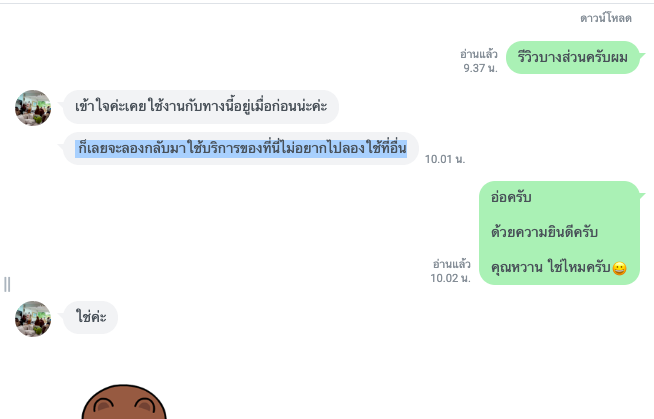Click the ดาวน์โหลด download link
Screen dimensions: 654x419
pyautogui.click(x=606, y=18)
